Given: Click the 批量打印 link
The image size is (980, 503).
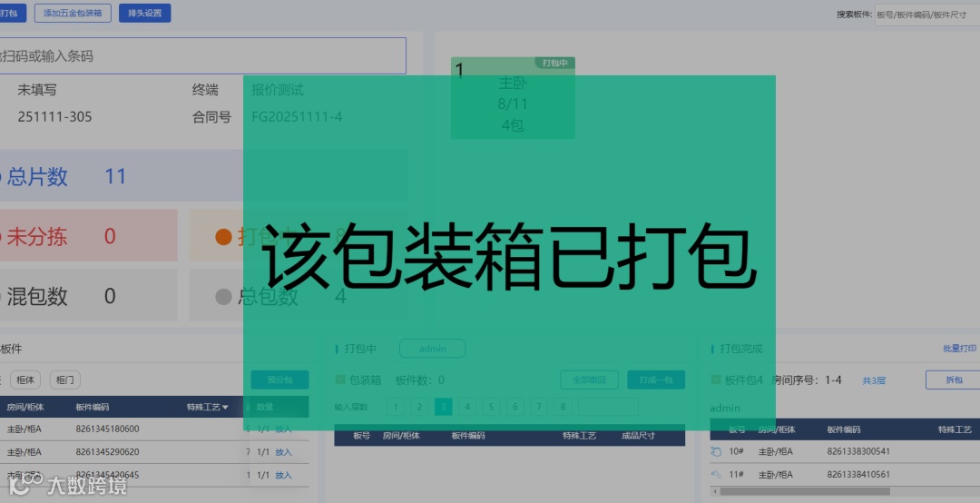Looking at the screenshot, I should coord(959,349).
